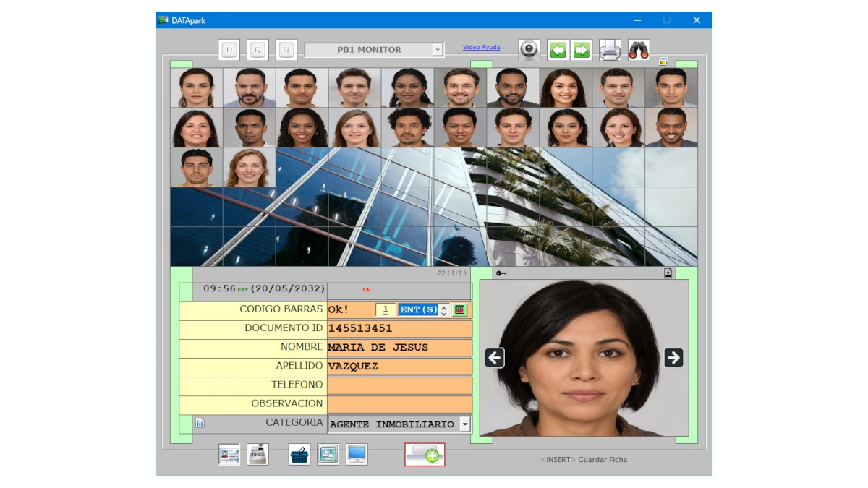The width and height of the screenshot is (868, 488).
Task: Toggle the portrait icon above the photo panel
Action: [667, 273]
